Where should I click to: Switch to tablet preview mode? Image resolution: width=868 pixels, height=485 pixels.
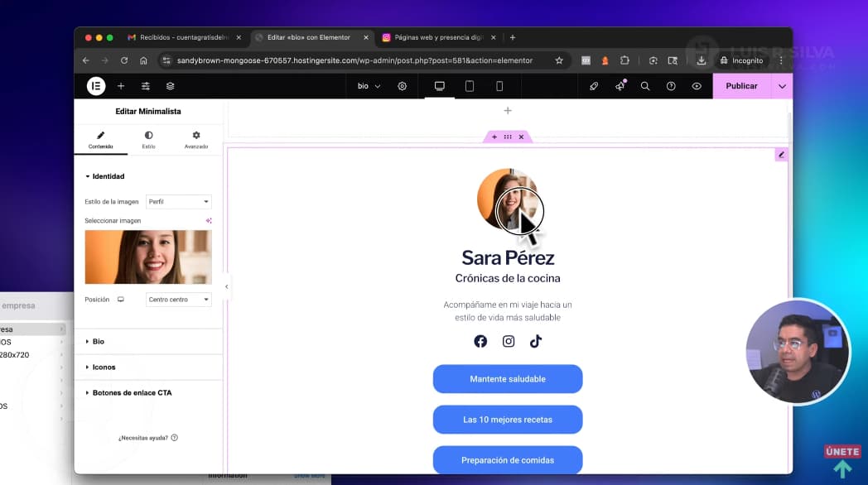coord(470,86)
